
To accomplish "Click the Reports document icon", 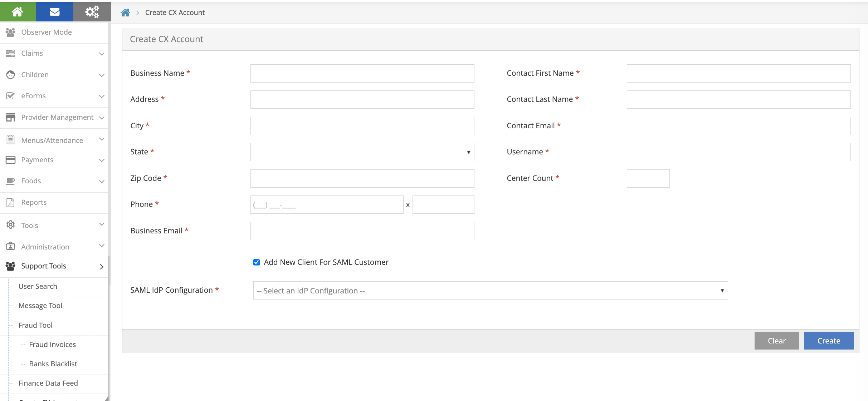I will [10, 202].
